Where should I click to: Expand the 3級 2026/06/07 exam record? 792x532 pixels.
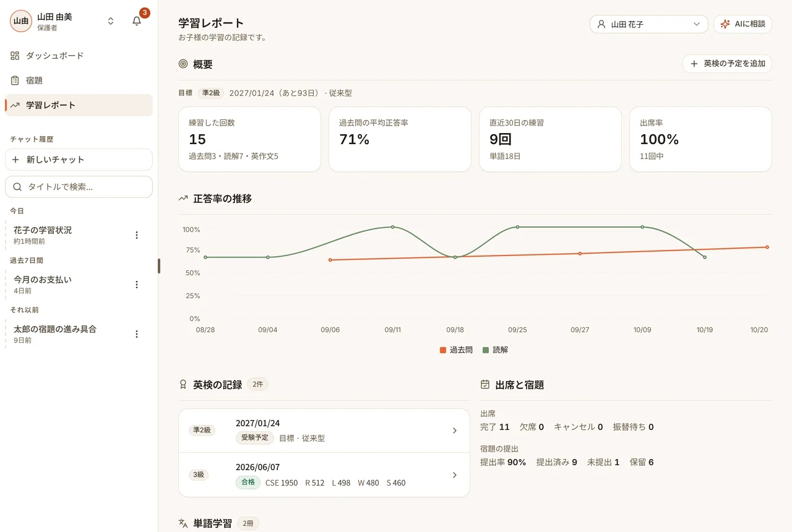pyautogui.click(x=324, y=474)
